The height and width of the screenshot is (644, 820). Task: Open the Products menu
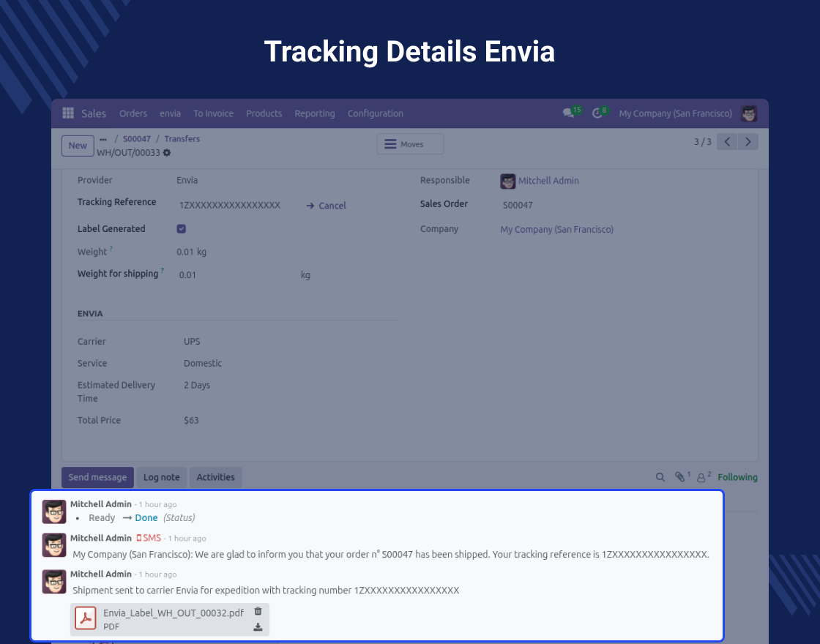click(x=264, y=113)
